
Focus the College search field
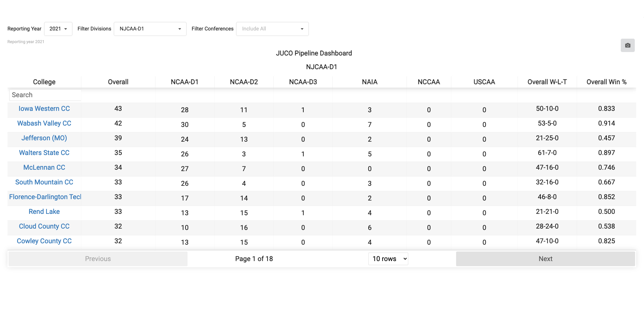(x=45, y=95)
